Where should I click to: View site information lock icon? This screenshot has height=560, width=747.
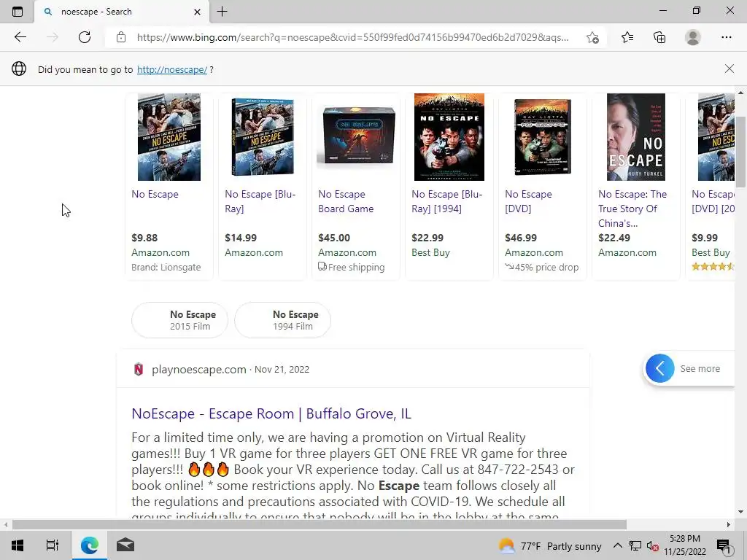coord(121,37)
